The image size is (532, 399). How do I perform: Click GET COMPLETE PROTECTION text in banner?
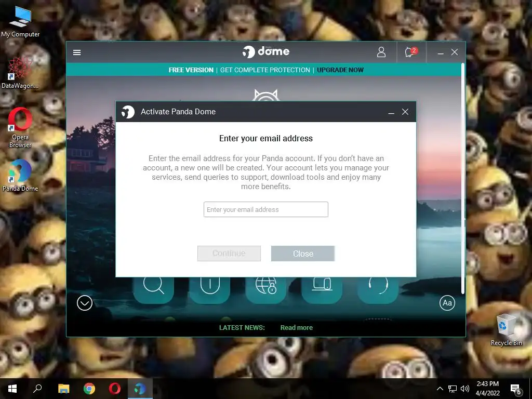pyautogui.click(x=265, y=70)
